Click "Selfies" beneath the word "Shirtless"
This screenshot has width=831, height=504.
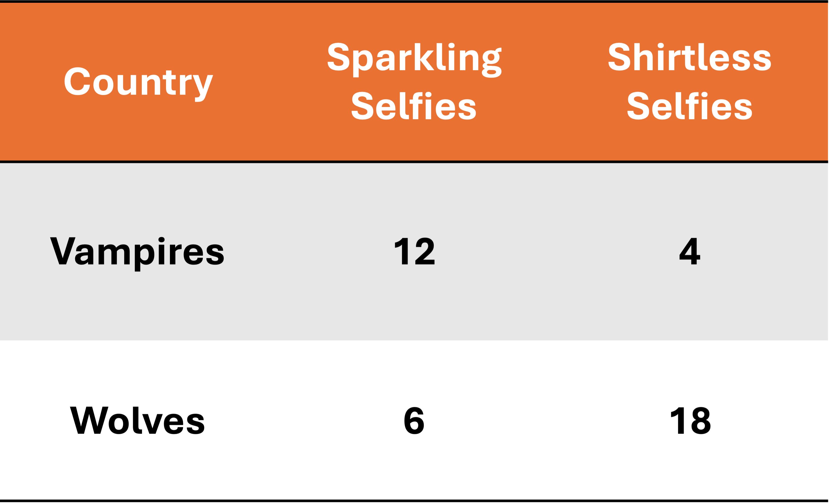click(689, 106)
